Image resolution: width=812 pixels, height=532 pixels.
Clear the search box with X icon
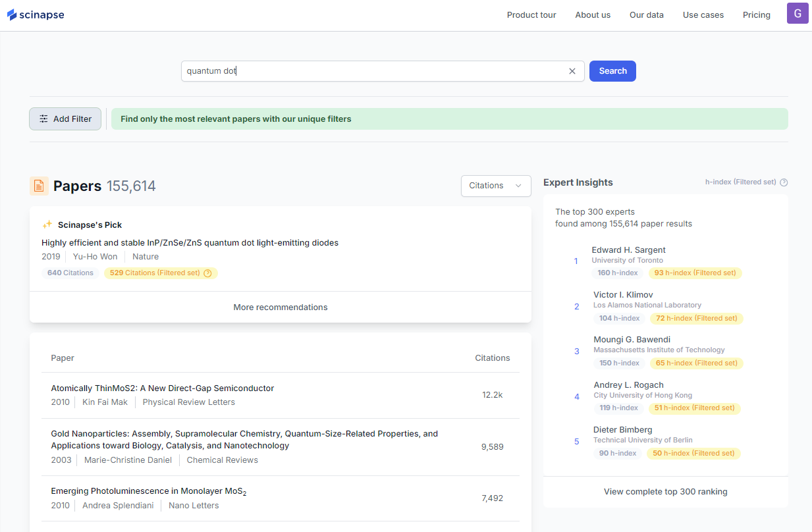click(x=572, y=71)
